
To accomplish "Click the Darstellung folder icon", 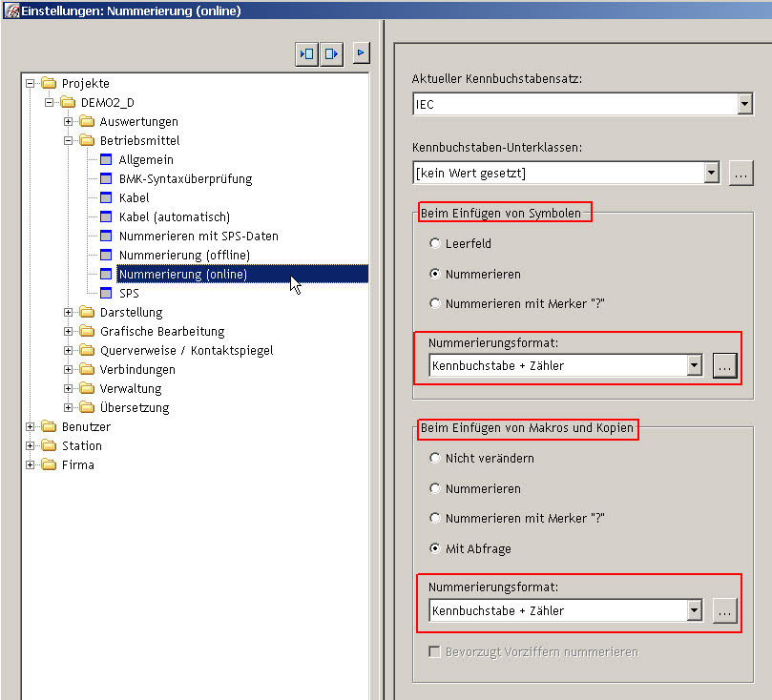I will [87, 312].
